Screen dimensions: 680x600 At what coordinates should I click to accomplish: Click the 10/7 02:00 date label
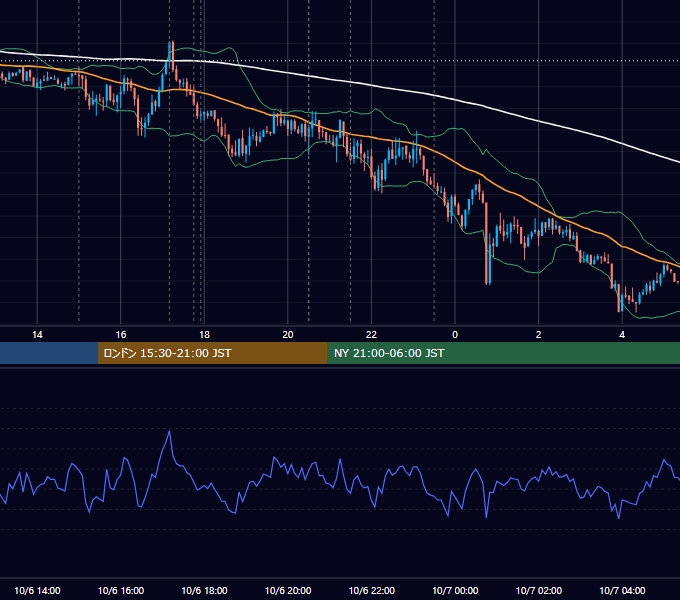coord(539,590)
